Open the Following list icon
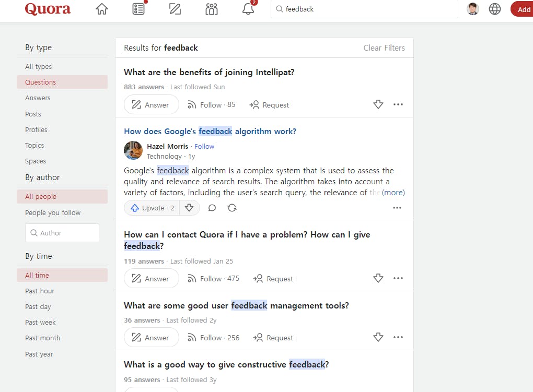 pos(138,9)
